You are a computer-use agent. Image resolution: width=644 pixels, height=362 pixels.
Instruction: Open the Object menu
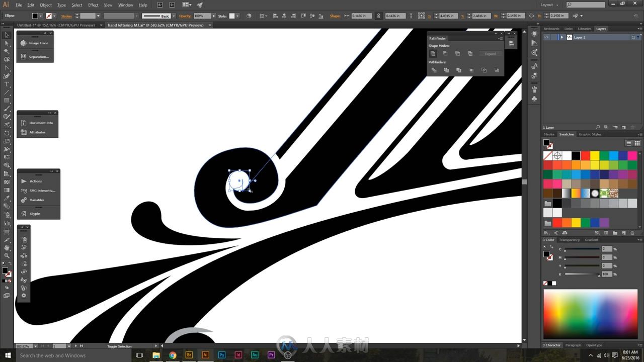click(x=46, y=5)
